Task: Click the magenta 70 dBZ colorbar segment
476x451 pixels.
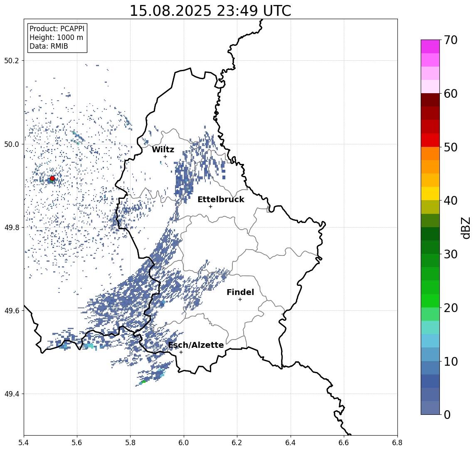Action: pos(430,46)
